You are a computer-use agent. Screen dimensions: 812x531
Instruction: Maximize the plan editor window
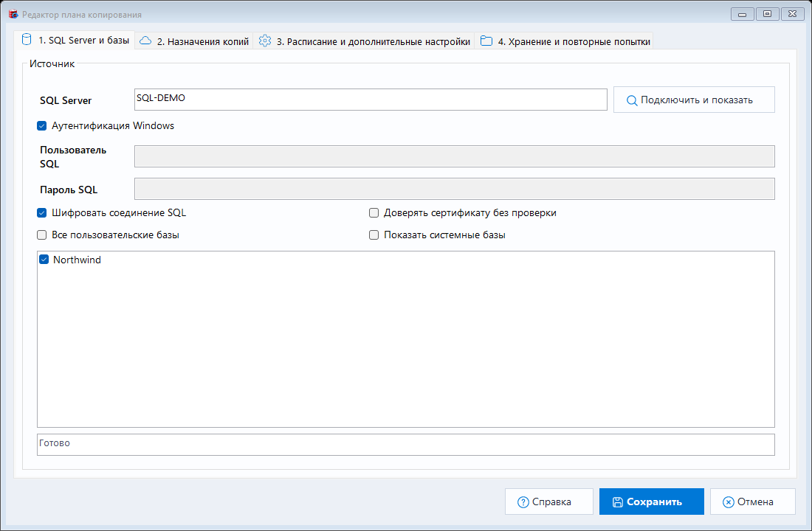768,14
